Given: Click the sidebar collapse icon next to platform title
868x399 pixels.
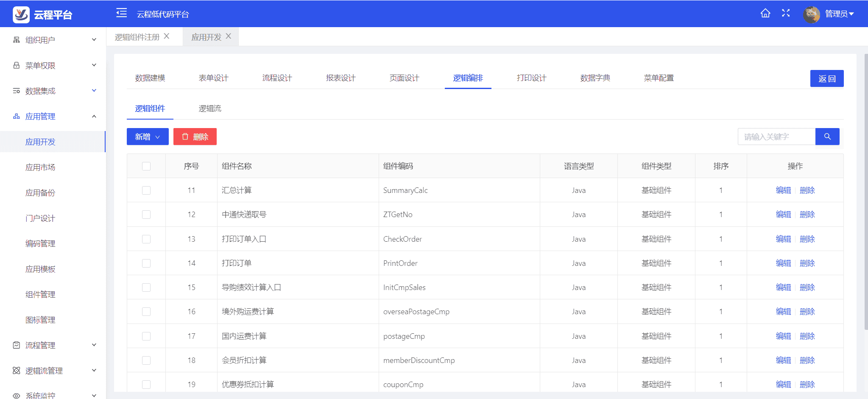Looking at the screenshot, I should click(121, 13).
